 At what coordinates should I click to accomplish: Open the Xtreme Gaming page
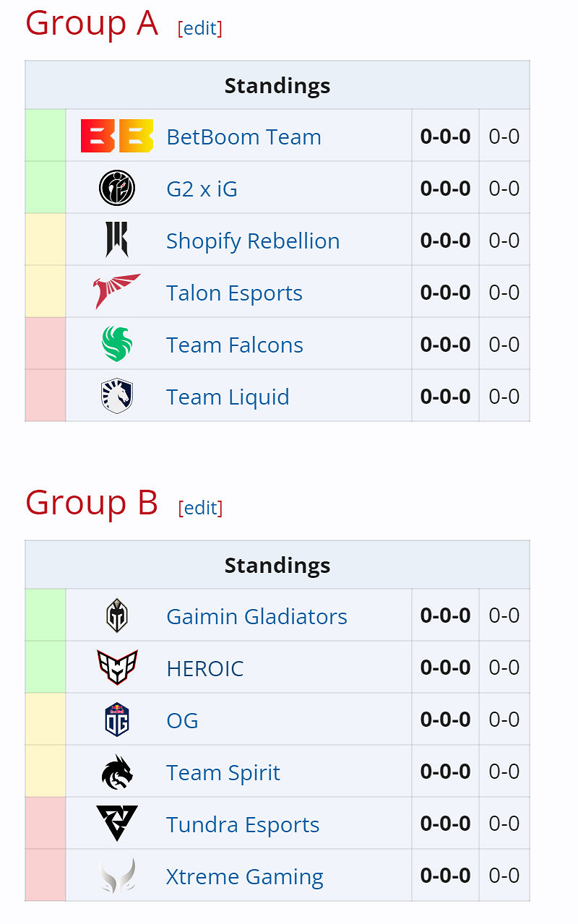click(244, 876)
